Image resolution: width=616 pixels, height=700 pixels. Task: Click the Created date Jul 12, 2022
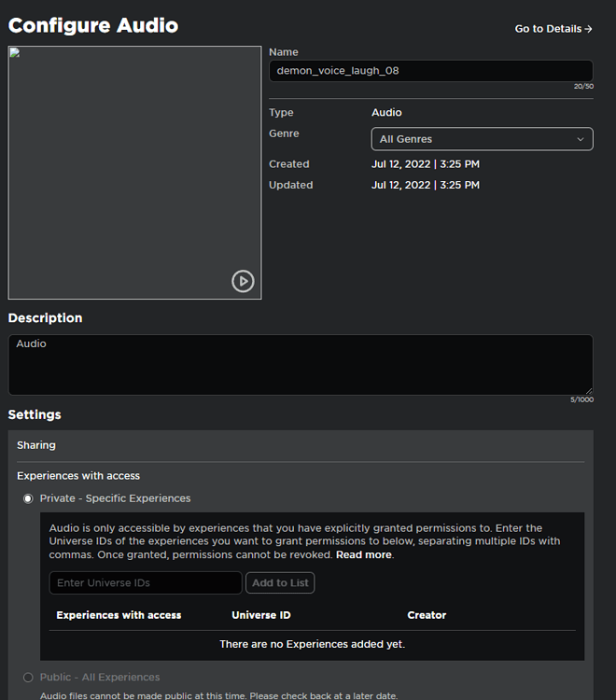[426, 164]
